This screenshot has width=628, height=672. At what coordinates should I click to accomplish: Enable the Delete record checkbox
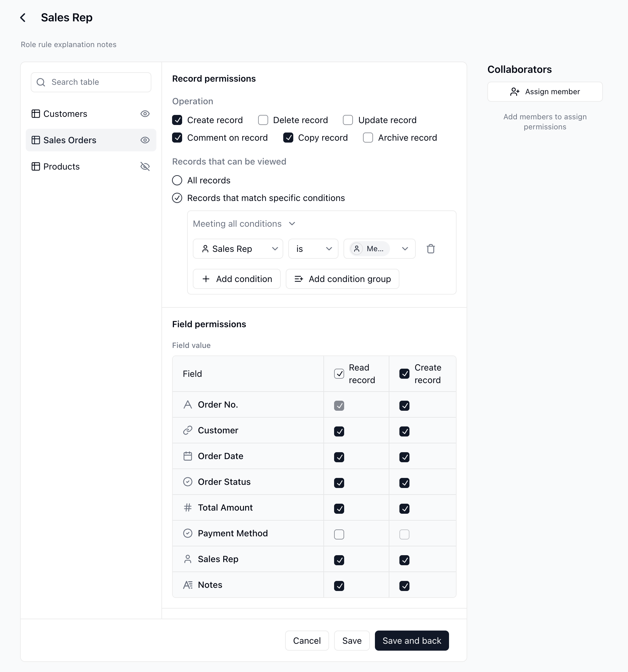pos(263,120)
